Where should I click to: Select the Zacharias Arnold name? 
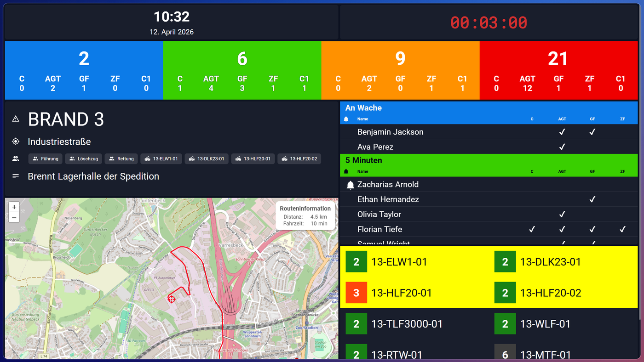click(388, 185)
